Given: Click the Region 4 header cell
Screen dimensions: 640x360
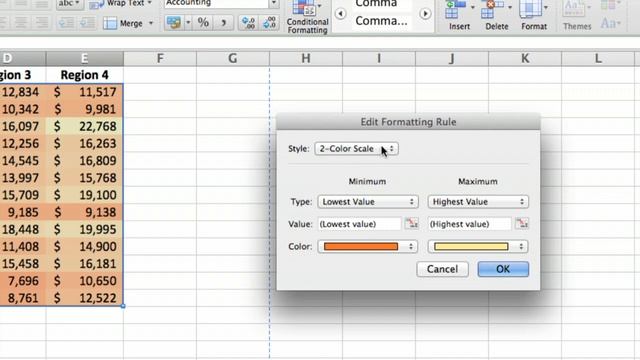Looking at the screenshot, I should (84, 75).
